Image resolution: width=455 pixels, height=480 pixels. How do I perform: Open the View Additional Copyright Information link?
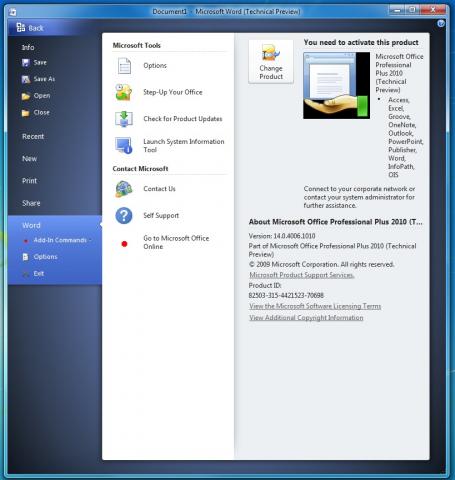(306, 318)
